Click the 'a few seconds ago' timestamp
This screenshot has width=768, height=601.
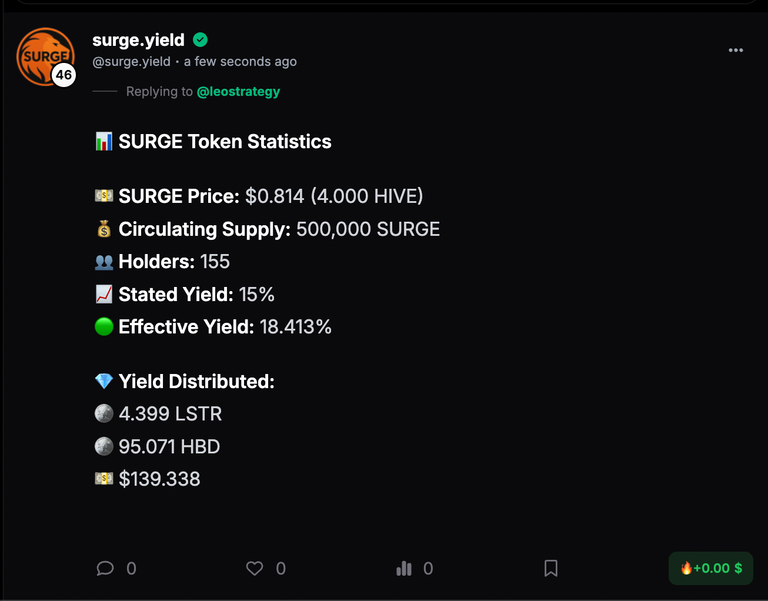[x=240, y=62]
